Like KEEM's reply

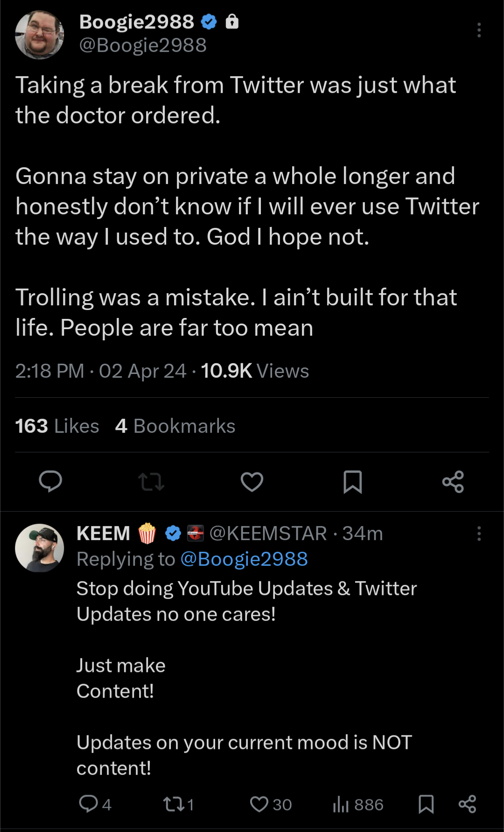(259, 804)
